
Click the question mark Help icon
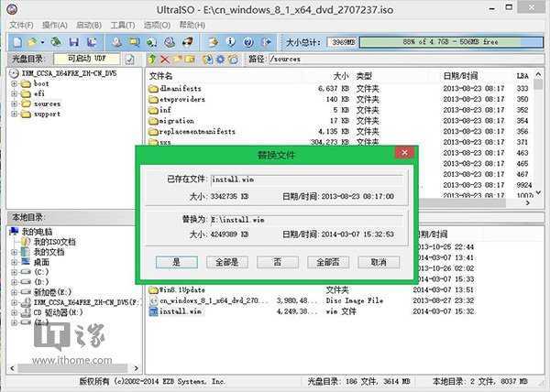coord(248,42)
